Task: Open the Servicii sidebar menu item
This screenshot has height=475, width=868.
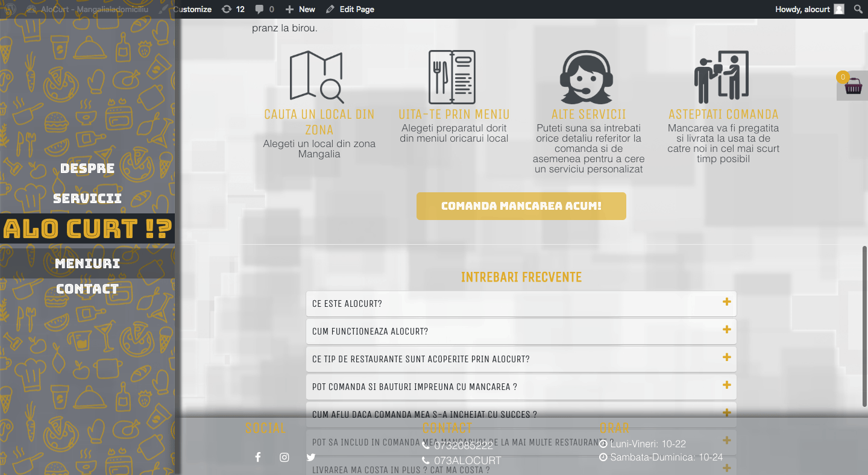Action: click(87, 198)
